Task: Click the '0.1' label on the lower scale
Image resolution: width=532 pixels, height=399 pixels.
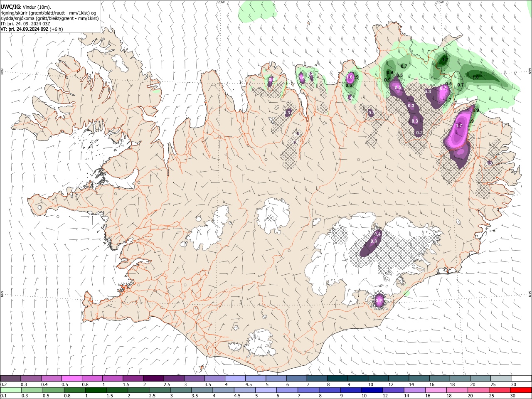Action: 4,396
